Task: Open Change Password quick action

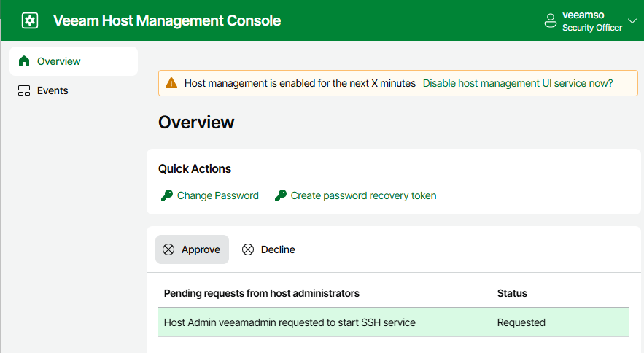Action: click(217, 195)
